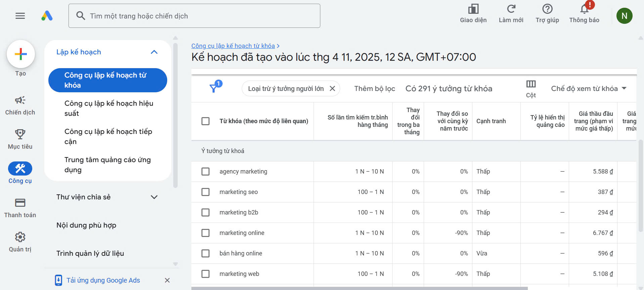Open the filter funnel icon
The height and width of the screenshot is (290, 644).
click(x=214, y=88)
